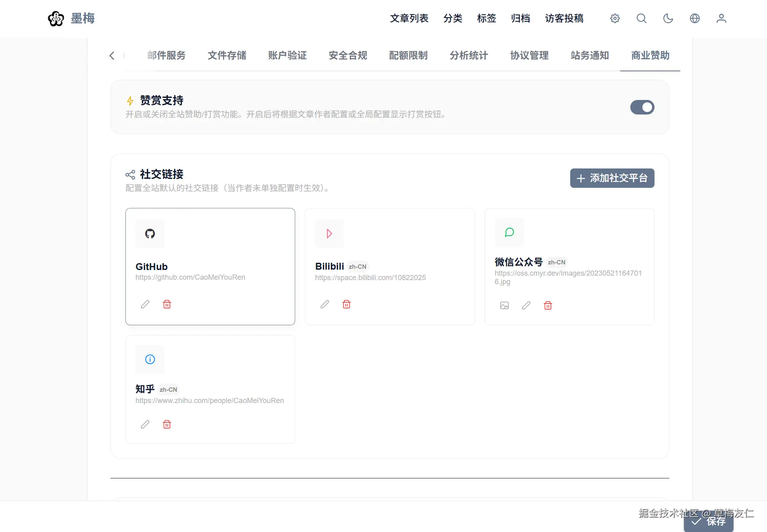Image resolution: width=767 pixels, height=532 pixels.
Task: Click the 社交链接 heading
Action: click(x=162, y=174)
